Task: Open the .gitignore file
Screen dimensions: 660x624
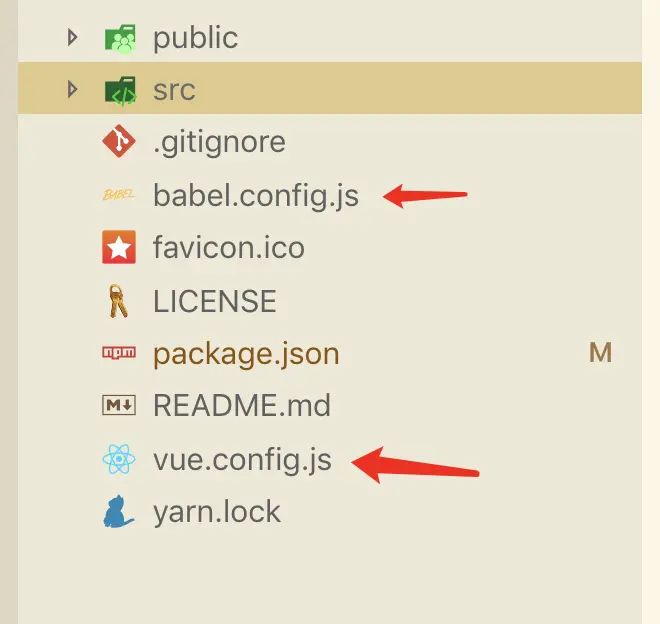Action: 219,142
